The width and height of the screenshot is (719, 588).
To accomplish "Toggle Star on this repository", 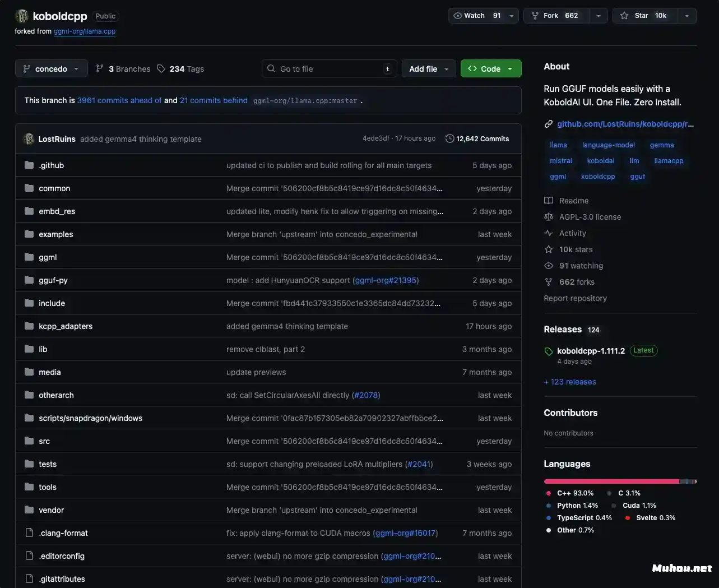I will (645, 16).
